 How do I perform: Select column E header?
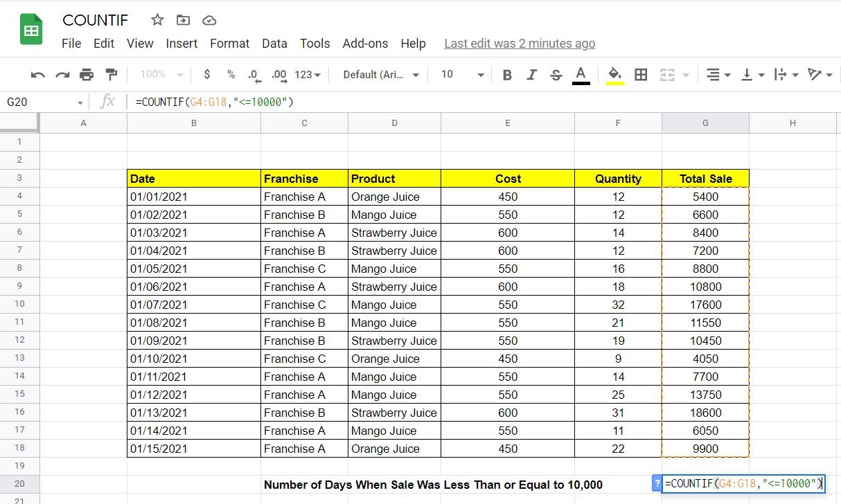[508, 123]
